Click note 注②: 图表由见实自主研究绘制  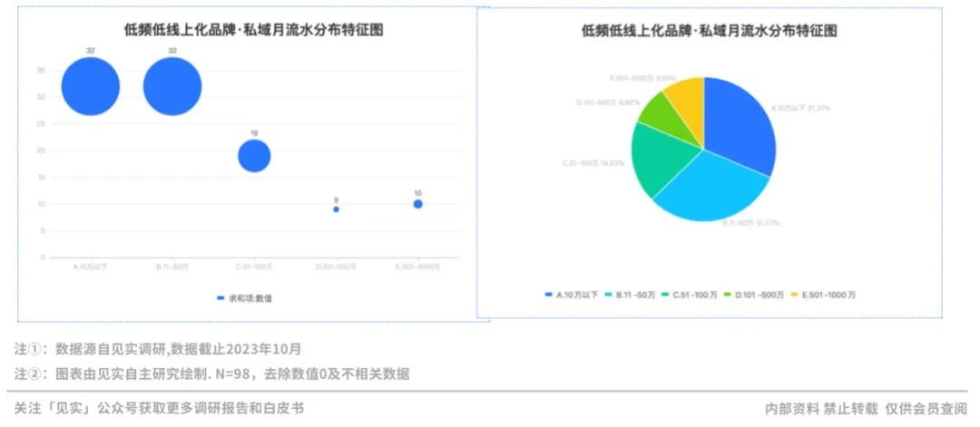(211, 374)
